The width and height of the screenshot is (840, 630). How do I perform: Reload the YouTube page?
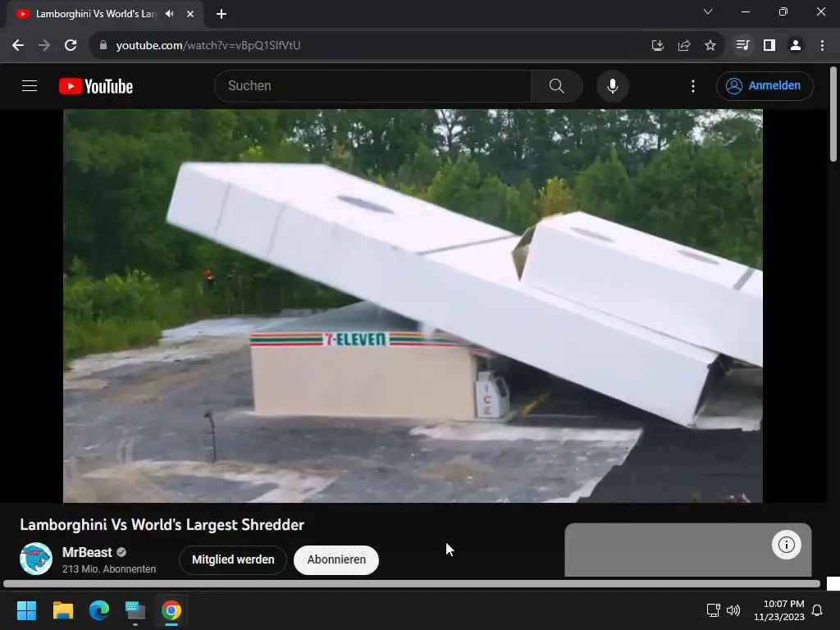click(71, 46)
